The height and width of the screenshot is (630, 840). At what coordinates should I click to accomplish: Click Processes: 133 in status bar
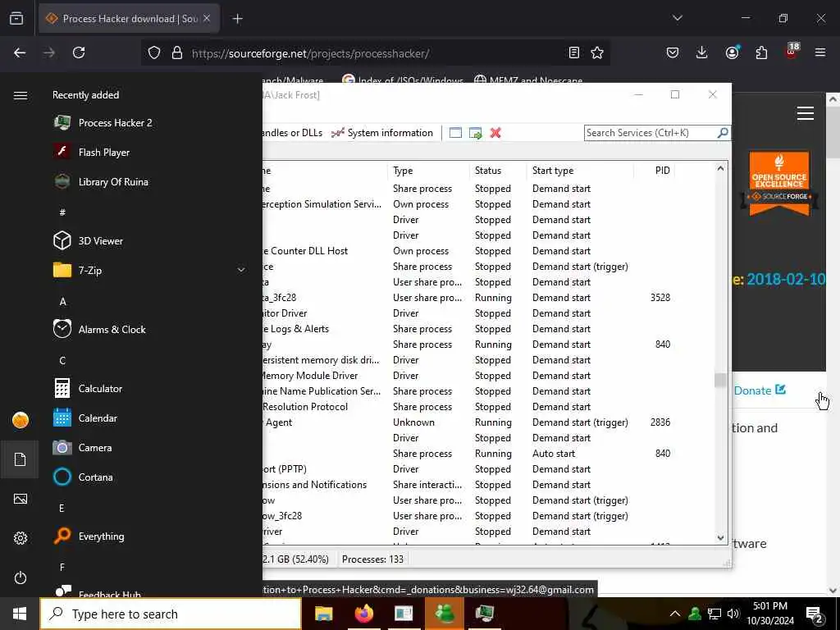coord(373,559)
